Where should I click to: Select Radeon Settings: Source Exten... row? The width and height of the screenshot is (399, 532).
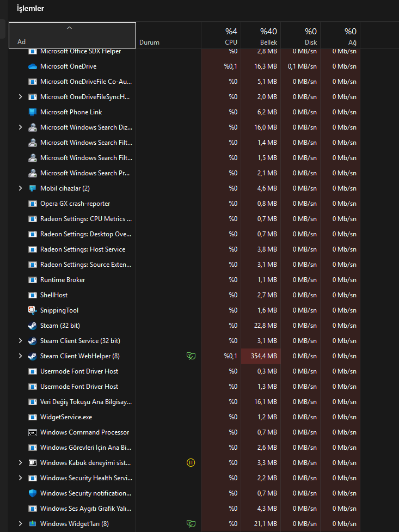pyautogui.click(x=184, y=265)
